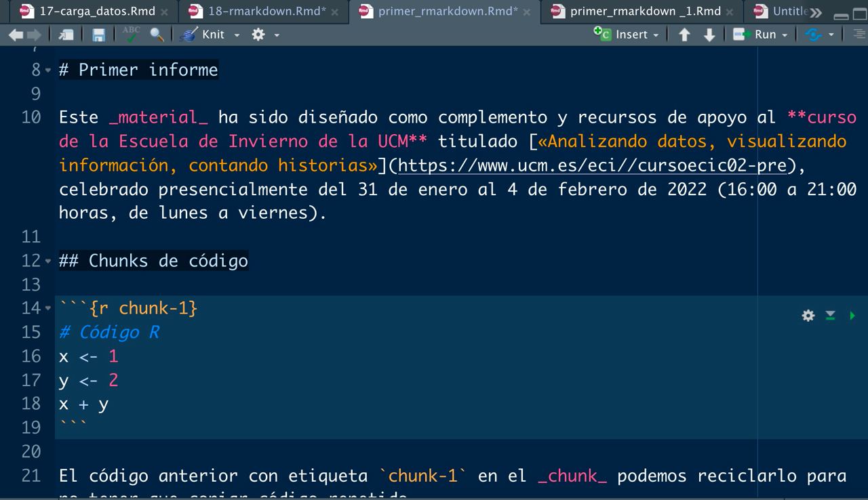Open primer_rmarkdown _1.Rmd tab
Image resolution: width=868 pixels, height=500 pixels.
coord(646,12)
